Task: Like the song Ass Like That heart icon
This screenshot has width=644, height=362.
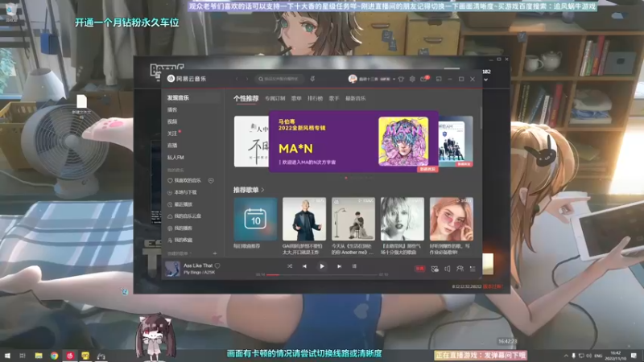Action: (217, 265)
